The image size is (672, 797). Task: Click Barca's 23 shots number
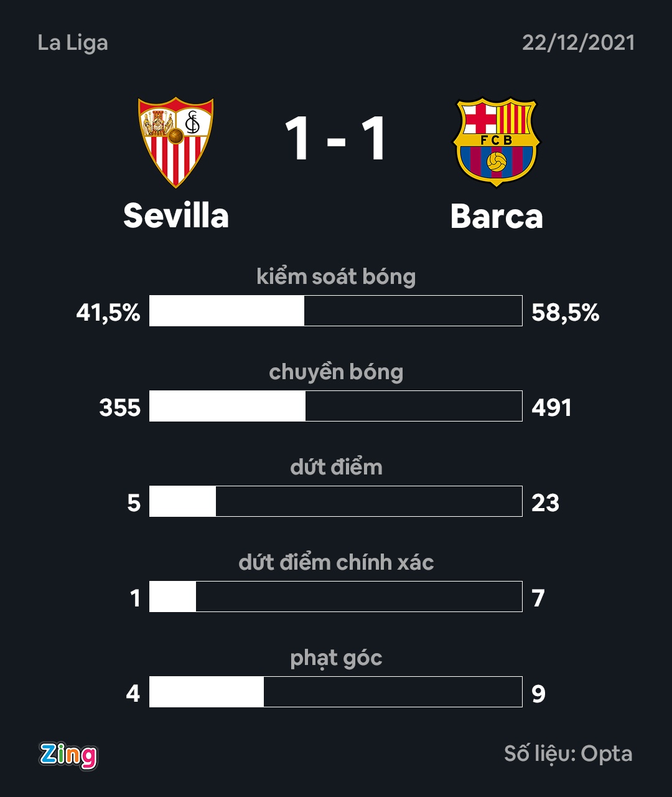[x=545, y=503]
